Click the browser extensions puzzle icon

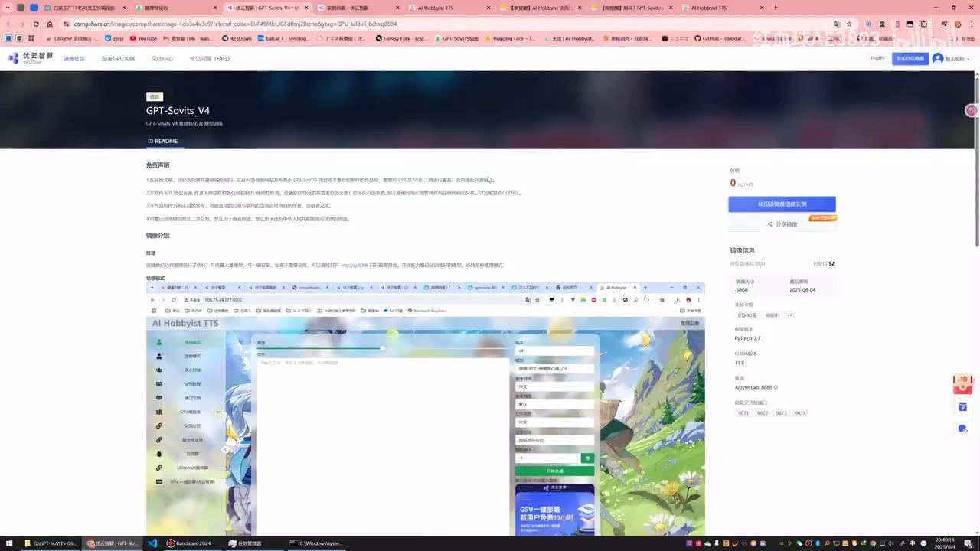[924, 24]
